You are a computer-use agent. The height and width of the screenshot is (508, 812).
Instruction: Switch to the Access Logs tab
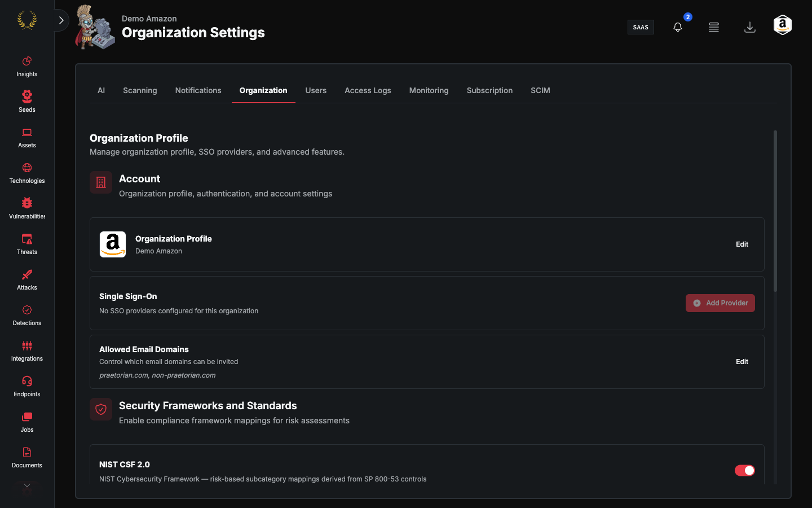[x=368, y=90]
